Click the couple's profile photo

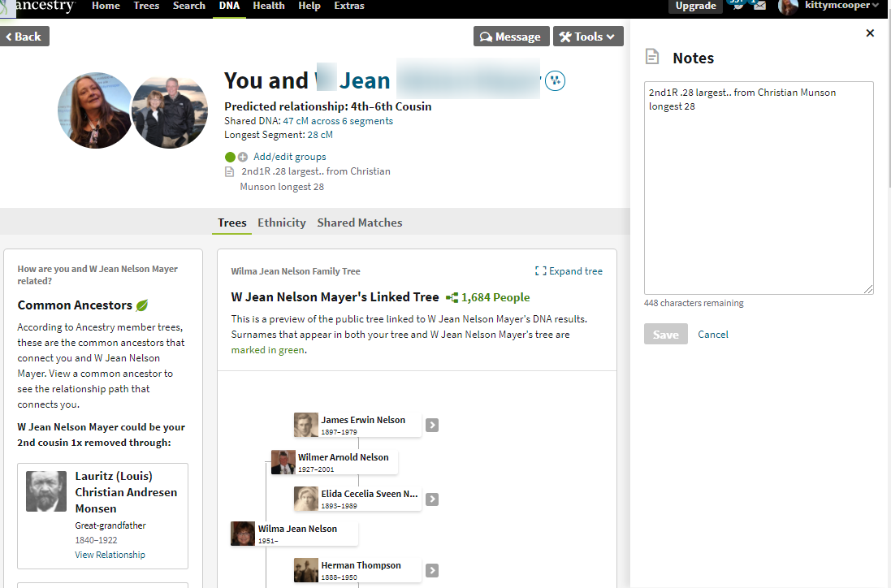coord(169,112)
